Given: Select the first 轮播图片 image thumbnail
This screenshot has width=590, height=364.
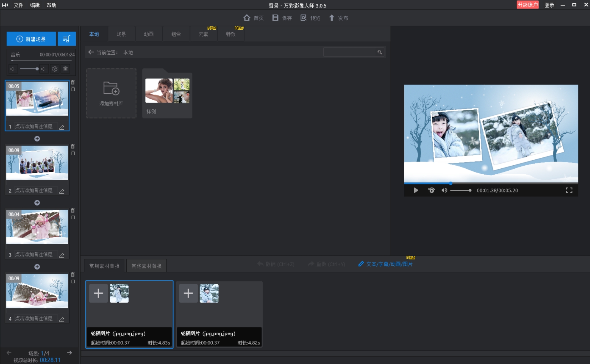Looking at the screenshot, I should click(x=119, y=293).
